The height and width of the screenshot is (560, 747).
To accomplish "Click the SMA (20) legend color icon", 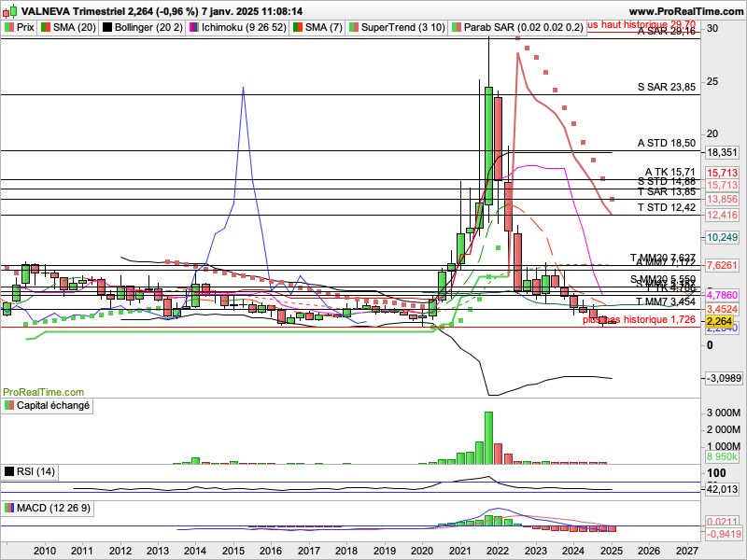I will click(45, 28).
